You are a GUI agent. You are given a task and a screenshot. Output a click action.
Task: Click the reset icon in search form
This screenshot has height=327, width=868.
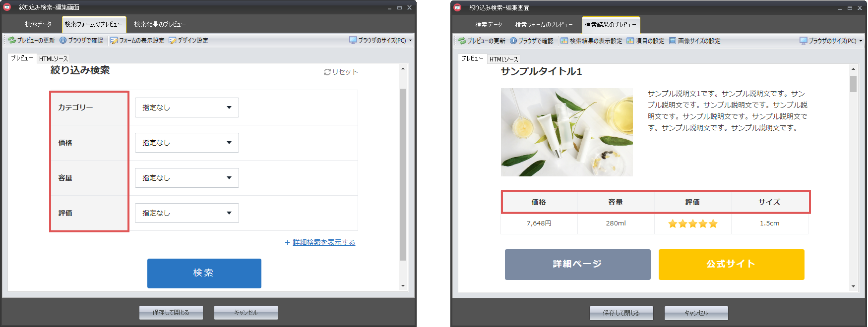pos(327,72)
